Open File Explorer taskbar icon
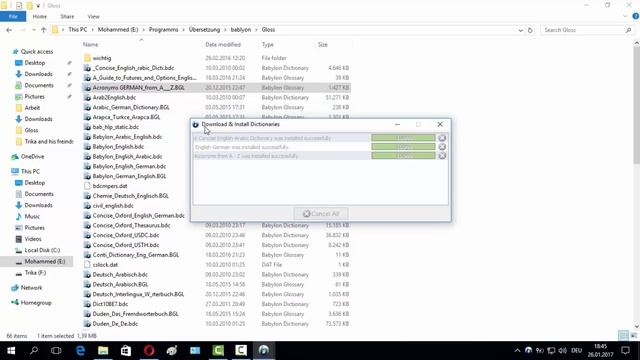The height and width of the screenshot is (360, 640). tap(103, 350)
